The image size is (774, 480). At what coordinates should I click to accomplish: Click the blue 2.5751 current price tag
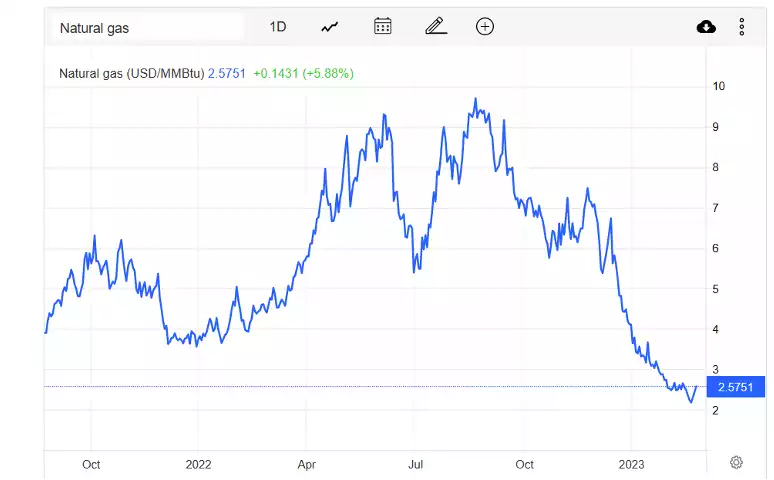point(735,387)
